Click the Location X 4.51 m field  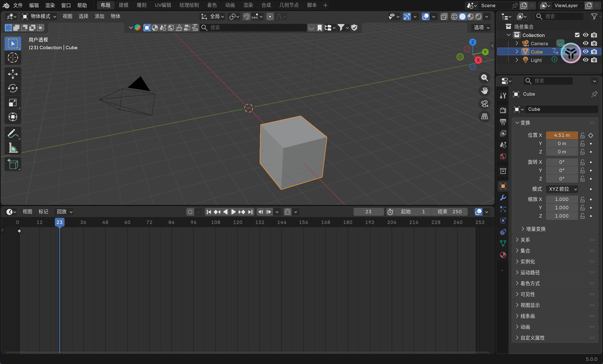[561, 135]
